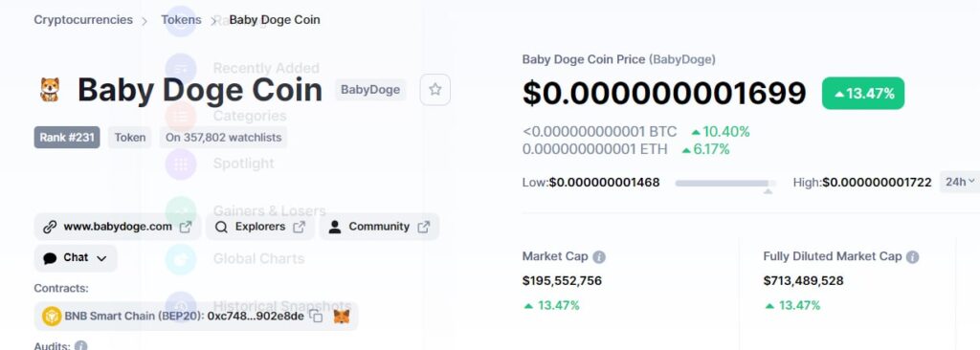
Task: Click the BabyDoge ticker tag
Action: pyautogui.click(x=370, y=90)
